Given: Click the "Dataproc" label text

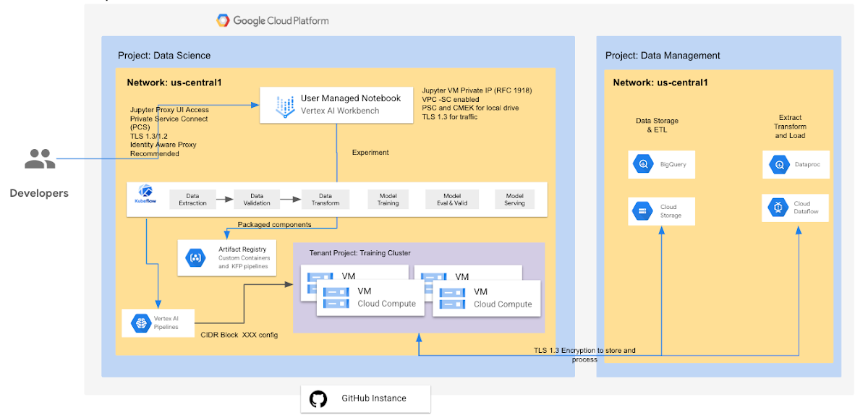Looking at the screenshot, I should pos(809,165).
